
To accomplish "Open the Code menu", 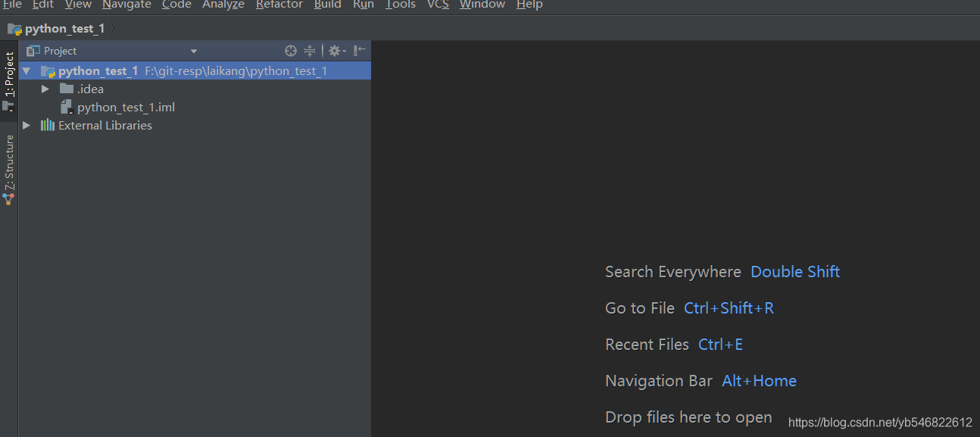I will tap(176, 5).
